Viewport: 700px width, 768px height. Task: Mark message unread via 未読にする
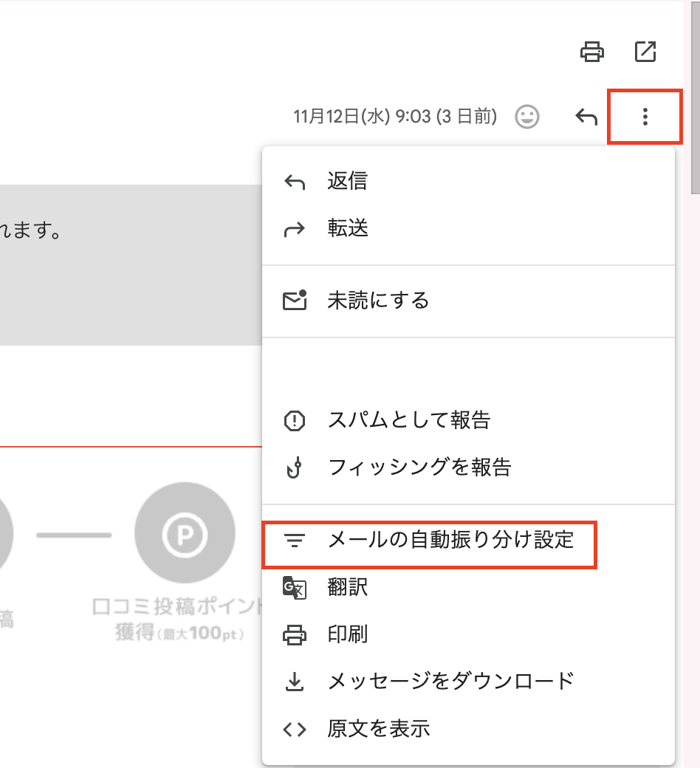[378, 301]
